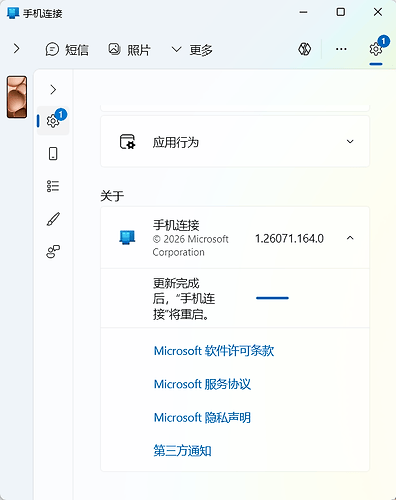Screen dimensions: 396x500
Task: Select the phone wallpaper thumbnail
Action: [17, 97]
